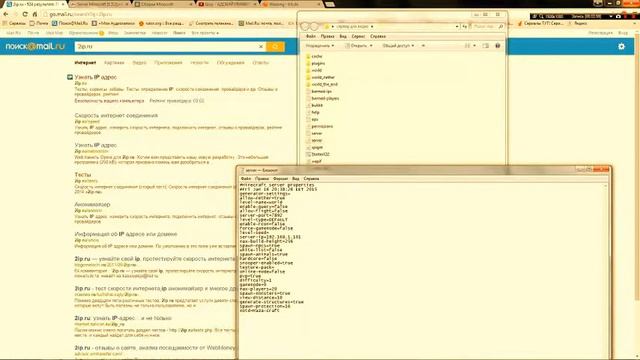Click the Поиск@mail.ru logo
This screenshot has height=360, width=640.
[35, 47]
